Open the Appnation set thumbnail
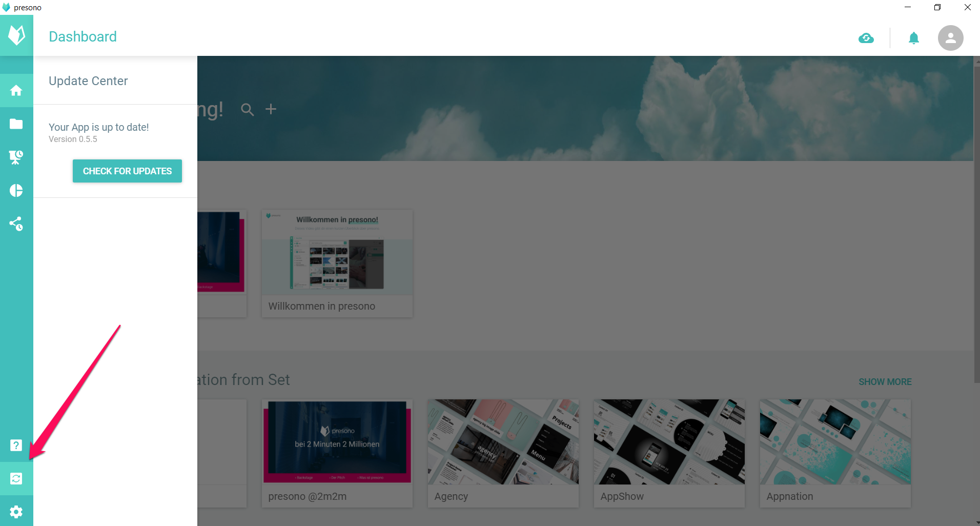Screen dimensions: 980x526 835,442
